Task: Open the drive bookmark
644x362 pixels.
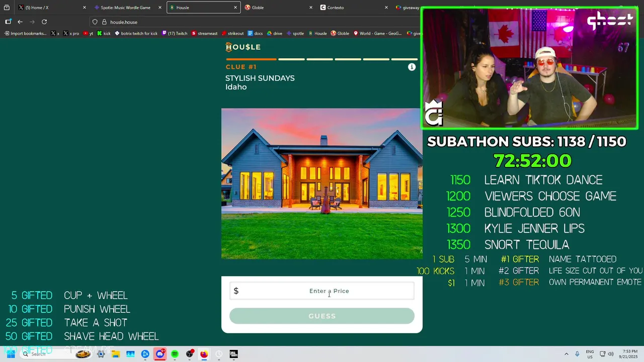Action: 275,34
